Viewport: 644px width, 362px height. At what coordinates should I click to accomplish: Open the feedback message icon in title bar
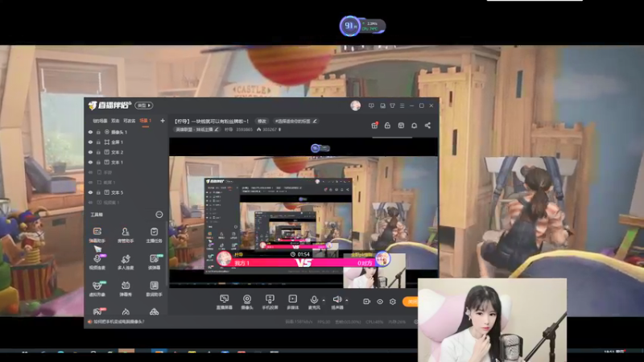pyautogui.click(x=371, y=106)
